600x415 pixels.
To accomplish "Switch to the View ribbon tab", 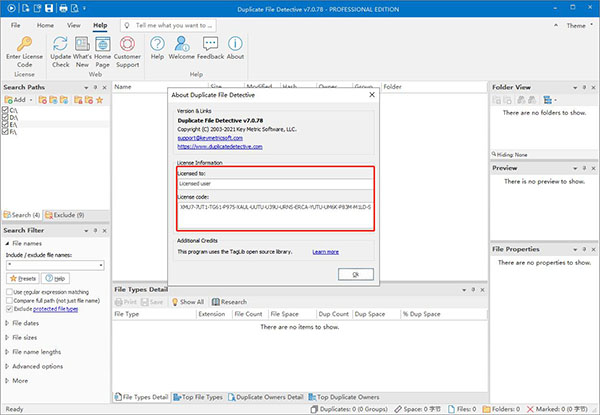I will (74, 25).
